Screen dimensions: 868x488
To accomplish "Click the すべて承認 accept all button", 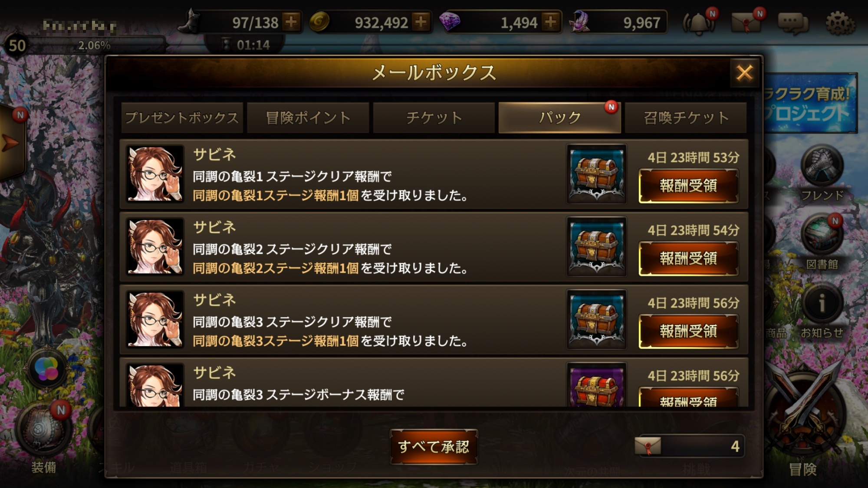I will 434,447.
